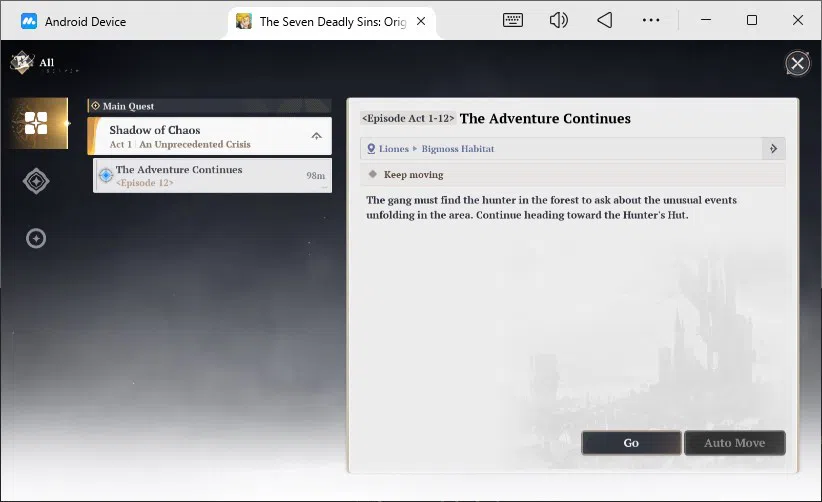Expand location arrow next to Bigmoss Habitat
The width and height of the screenshot is (822, 502).
click(x=773, y=149)
